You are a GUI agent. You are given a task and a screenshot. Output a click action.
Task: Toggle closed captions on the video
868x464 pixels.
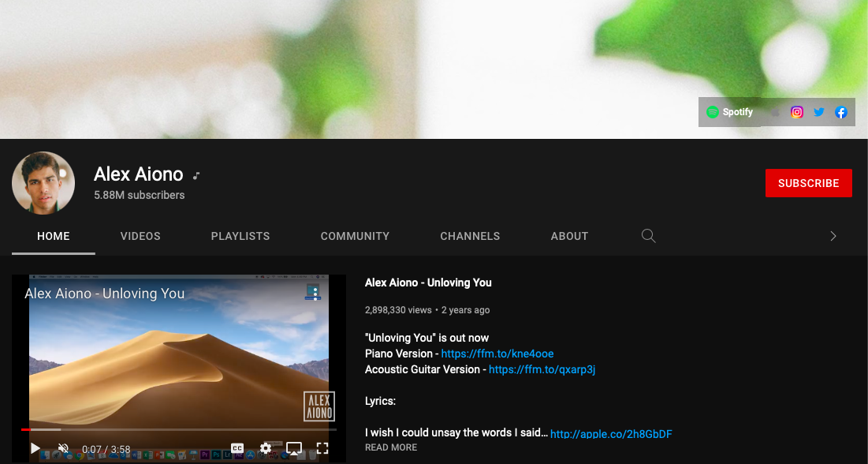click(x=237, y=448)
